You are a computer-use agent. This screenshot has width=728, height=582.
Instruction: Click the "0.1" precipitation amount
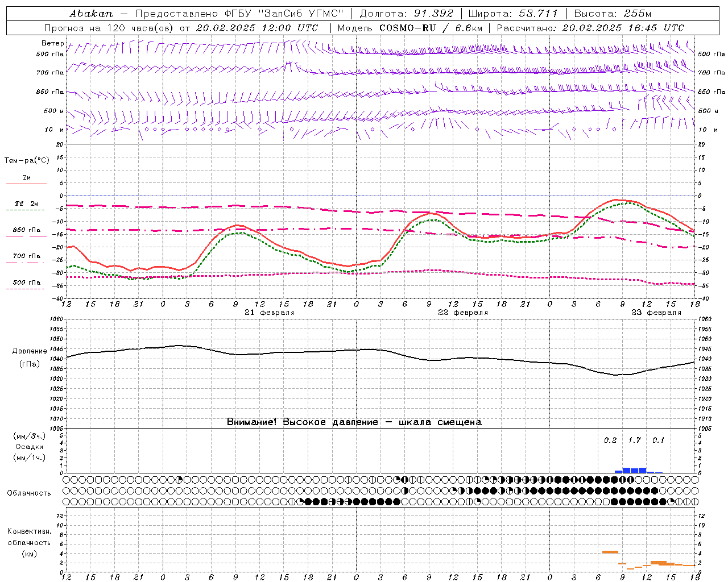(658, 440)
